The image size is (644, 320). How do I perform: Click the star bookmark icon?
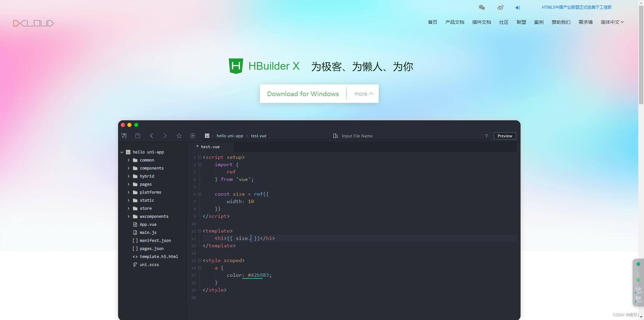(x=179, y=136)
